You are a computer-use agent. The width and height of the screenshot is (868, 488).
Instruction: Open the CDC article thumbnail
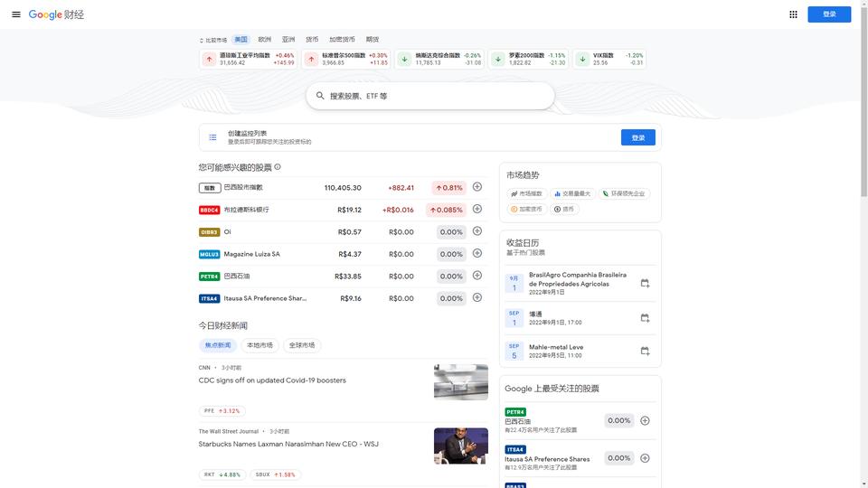point(460,381)
